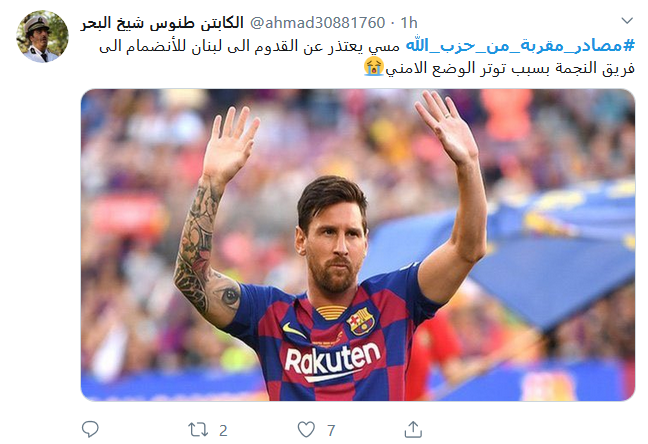Click the yellow Nike swoosh on jersey
The width and height of the screenshot is (648, 444).
(295, 330)
